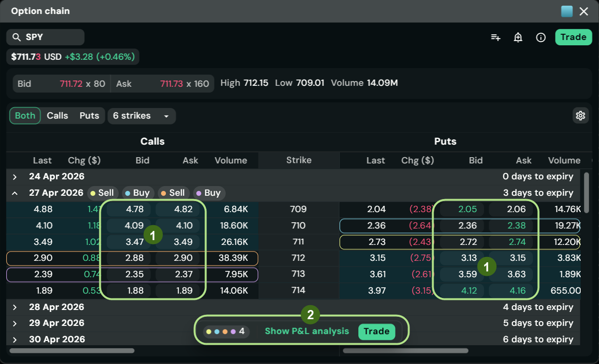Click calls Volume column header
Viewport: 599px width, 364px height.
[231, 161]
